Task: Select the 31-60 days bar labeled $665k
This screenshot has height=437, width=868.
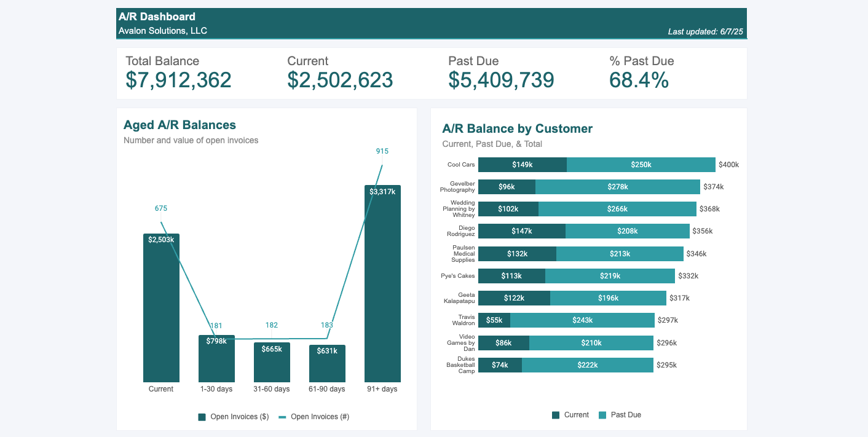Action: pos(272,363)
